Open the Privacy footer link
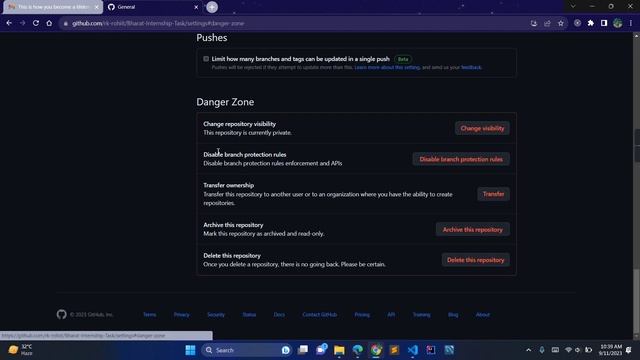The image size is (640, 360). tap(181, 314)
